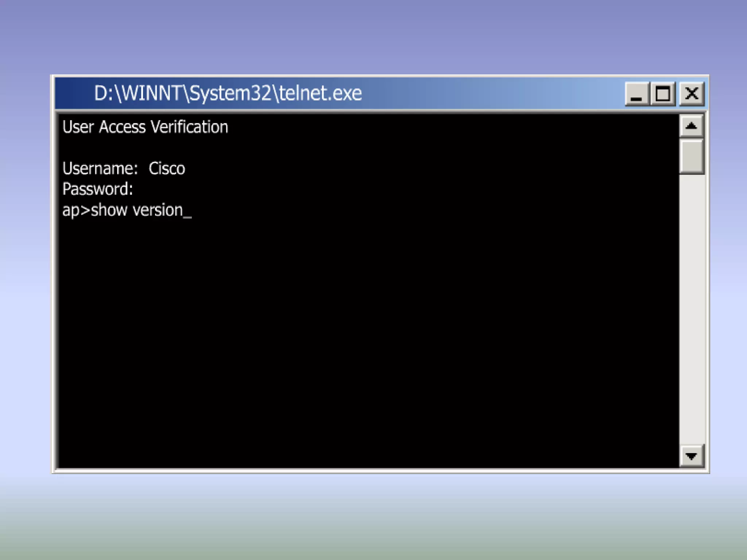Click the 'Username:' label in the terminal

[x=100, y=168]
